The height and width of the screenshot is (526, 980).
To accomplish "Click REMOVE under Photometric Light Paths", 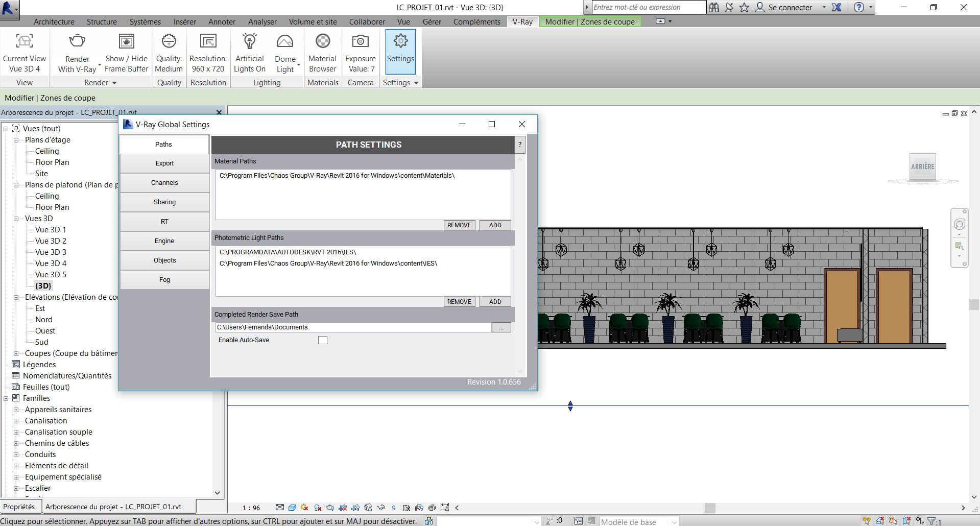I will [459, 301].
